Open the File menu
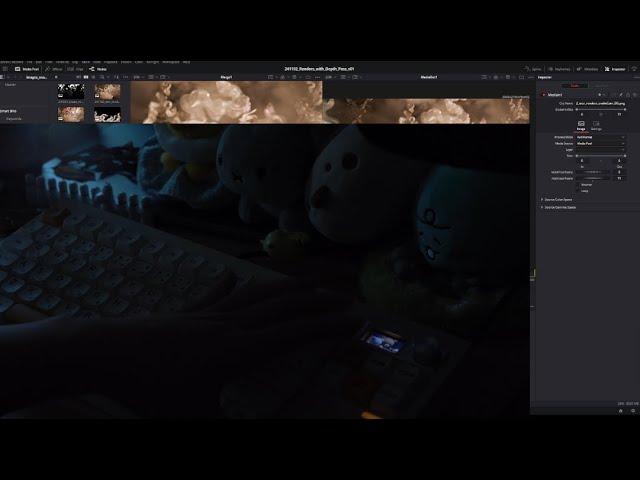Screen dimensions: 640x480 29,62
